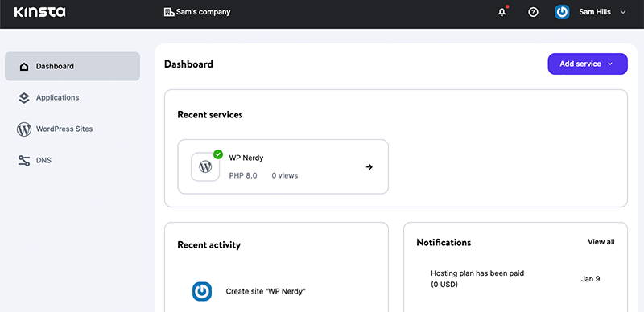Click the Recent activity heading
The image size is (644, 312).
tap(208, 245)
